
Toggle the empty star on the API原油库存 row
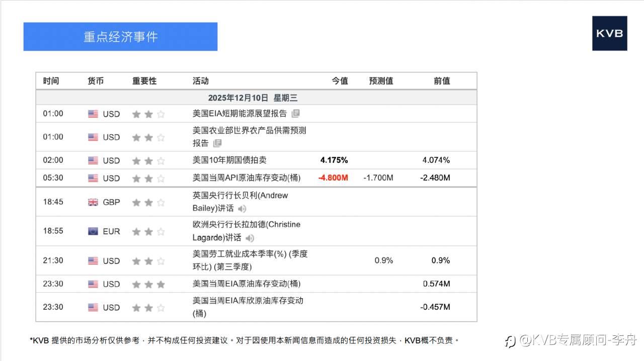[160, 177]
